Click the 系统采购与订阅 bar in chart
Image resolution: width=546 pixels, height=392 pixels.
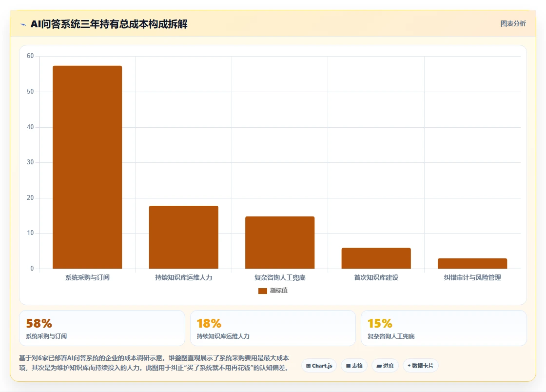coord(87,167)
